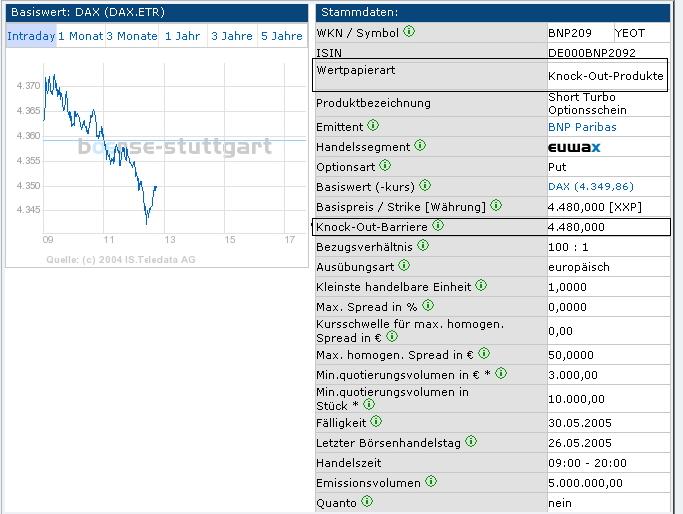Click info icon beside Basispreis / Strike

pyautogui.click(x=496, y=205)
